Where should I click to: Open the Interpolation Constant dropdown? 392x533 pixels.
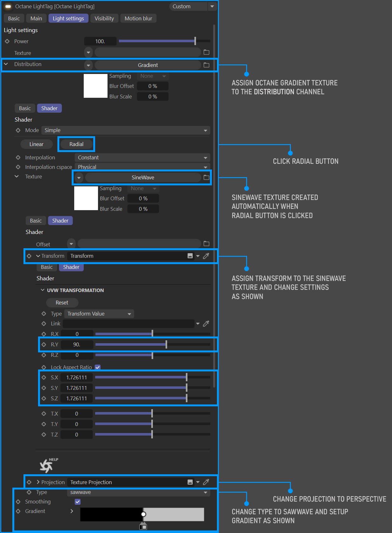pos(142,157)
